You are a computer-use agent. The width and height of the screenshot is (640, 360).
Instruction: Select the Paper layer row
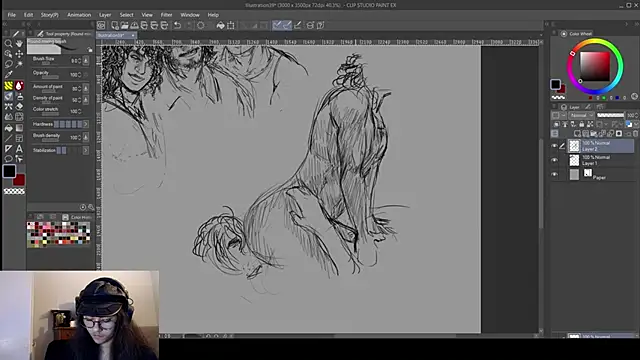point(601,174)
